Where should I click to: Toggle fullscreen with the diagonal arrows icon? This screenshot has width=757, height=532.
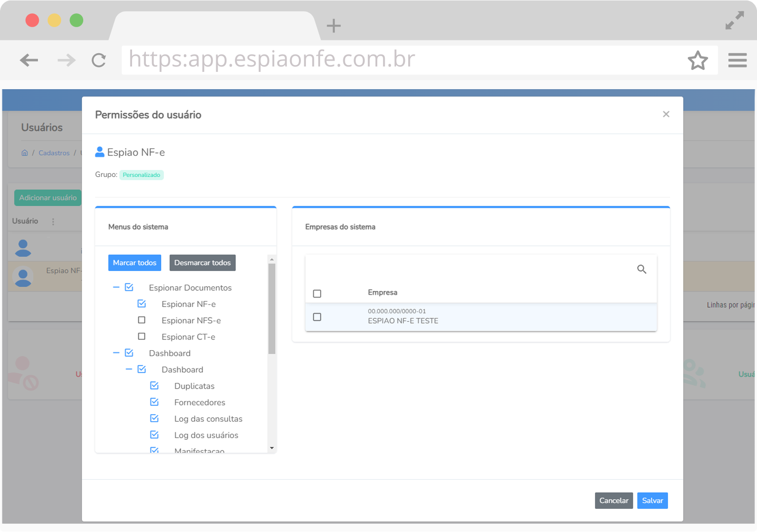click(734, 21)
